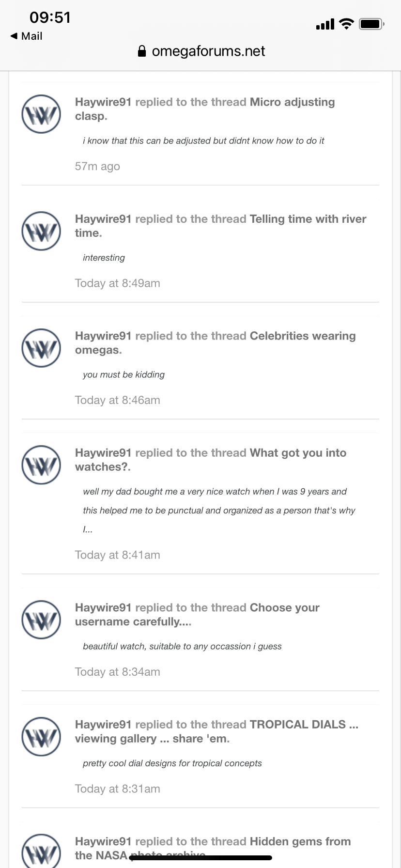Open the Micro adjusting clasp thread

pyautogui.click(x=292, y=102)
